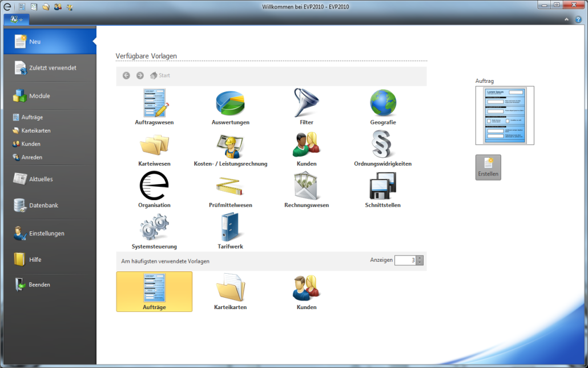Click the folder icon in the title bar toolbar
This screenshot has width=588, height=368.
pyautogui.click(x=46, y=6)
